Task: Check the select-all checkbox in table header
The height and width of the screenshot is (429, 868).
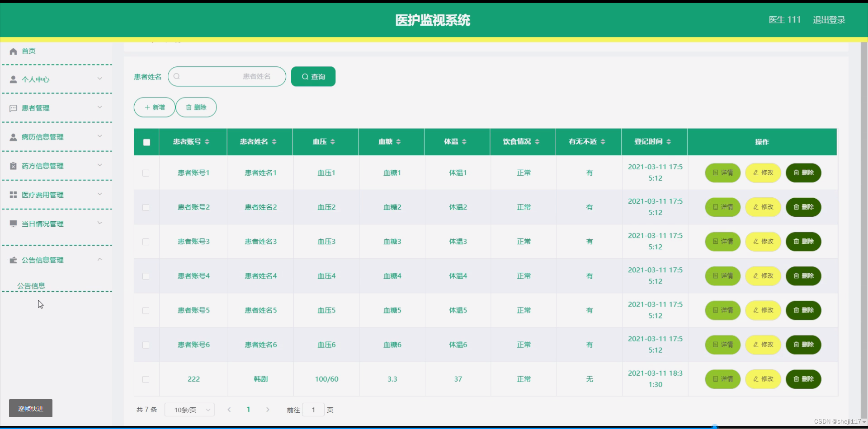Action: click(146, 142)
